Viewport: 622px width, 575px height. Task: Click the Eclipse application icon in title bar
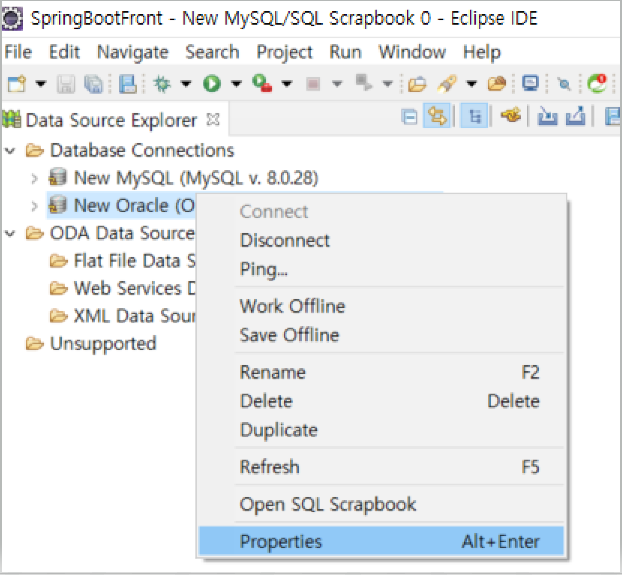click(12, 19)
